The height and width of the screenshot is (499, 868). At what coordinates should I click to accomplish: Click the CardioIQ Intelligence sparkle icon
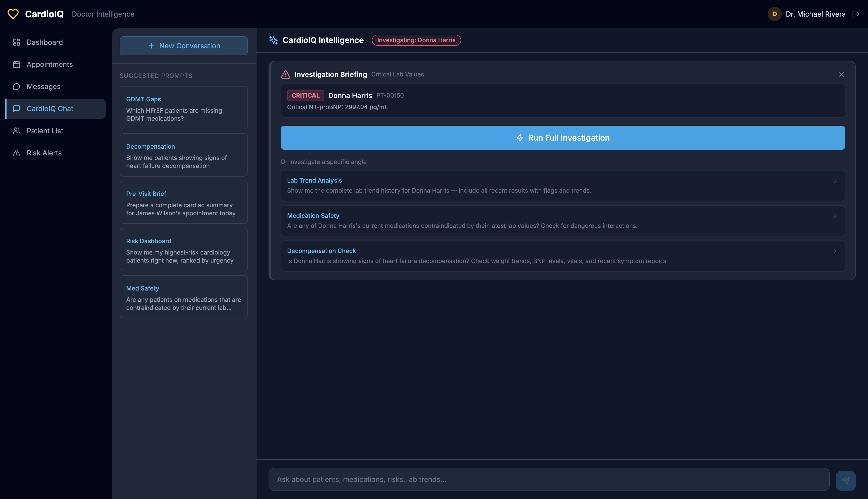pyautogui.click(x=273, y=40)
